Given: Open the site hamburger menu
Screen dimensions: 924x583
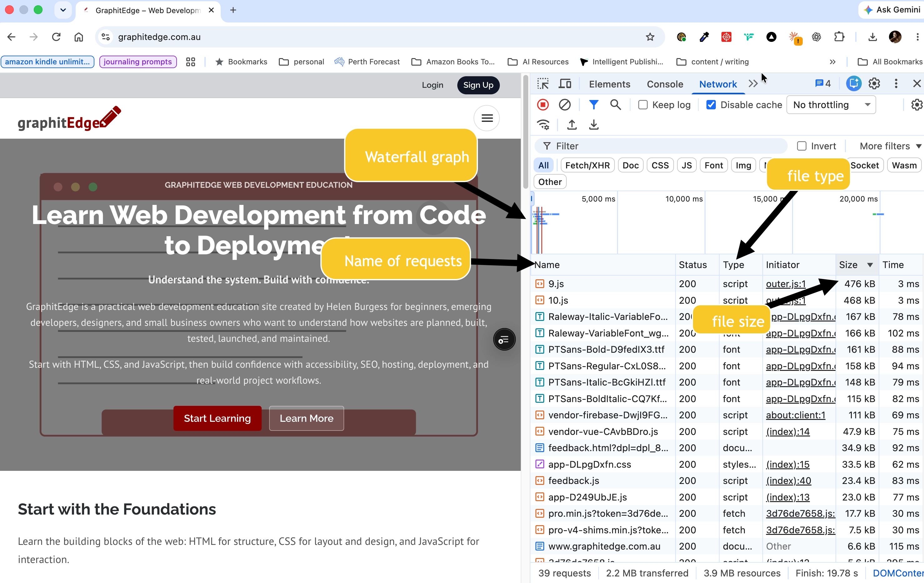Looking at the screenshot, I should pyautogui.click(x=487, y=118).
